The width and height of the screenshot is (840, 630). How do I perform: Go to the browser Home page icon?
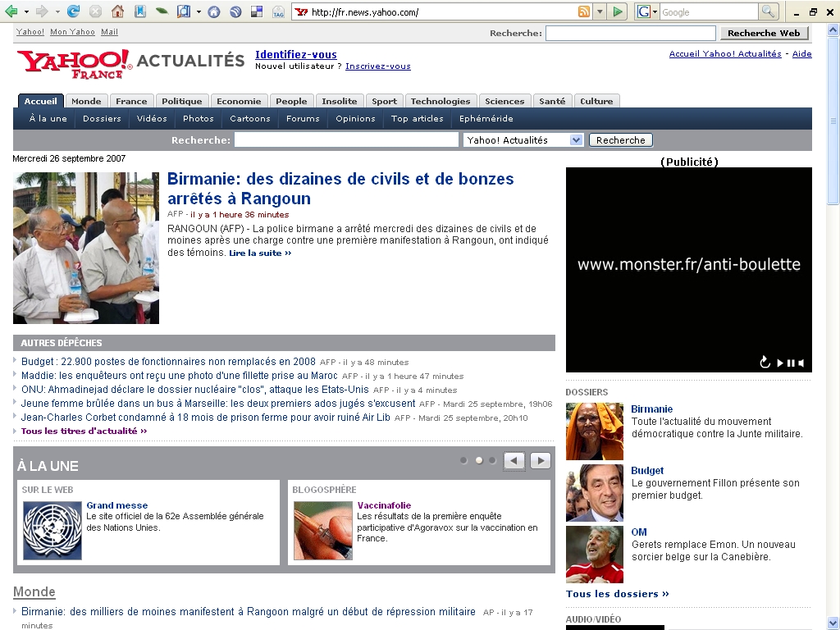click(117, 11)
